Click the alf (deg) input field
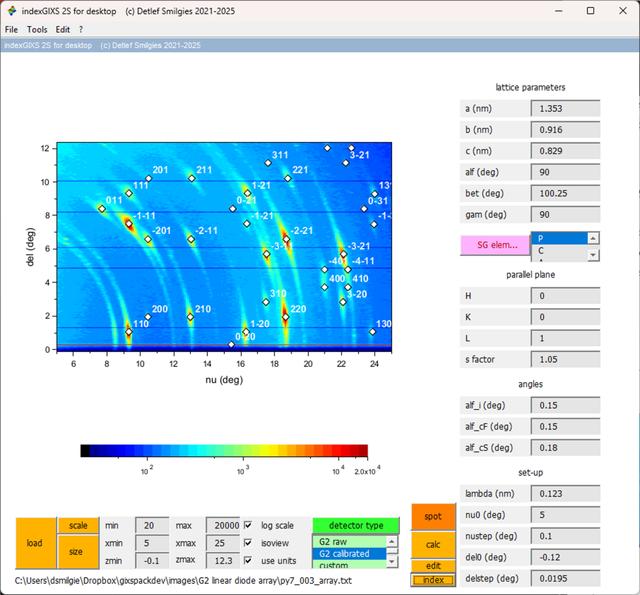Image resolution: width=640 pixels, height=595 pixels. [565, 172]
